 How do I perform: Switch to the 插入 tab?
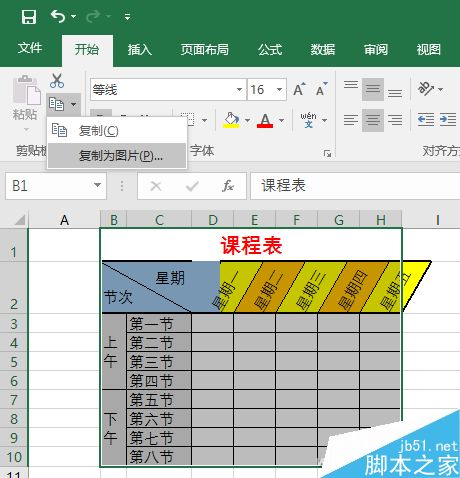140,50
